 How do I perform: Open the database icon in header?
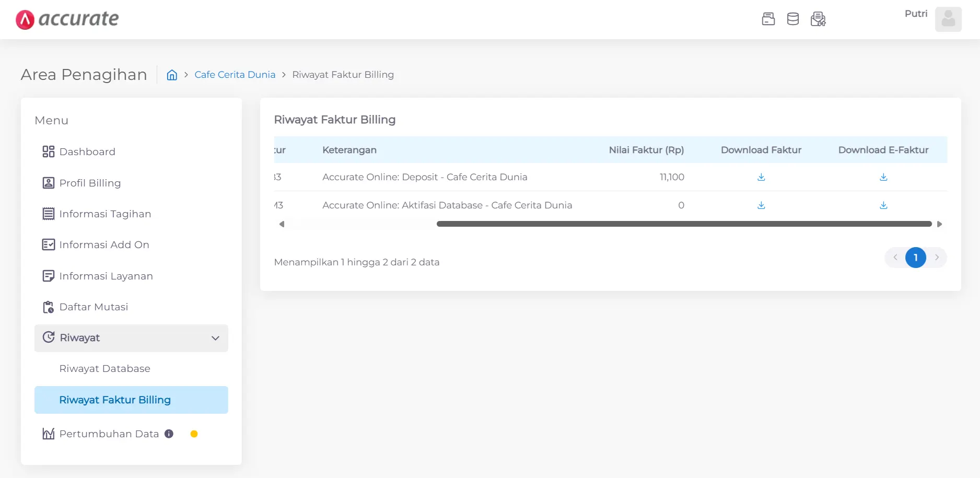point(793,19)
